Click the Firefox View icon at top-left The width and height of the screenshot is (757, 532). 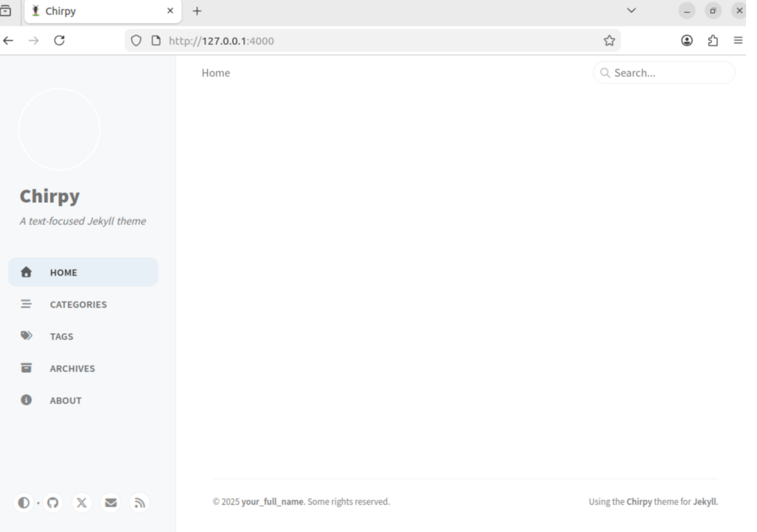click(5, 10)
